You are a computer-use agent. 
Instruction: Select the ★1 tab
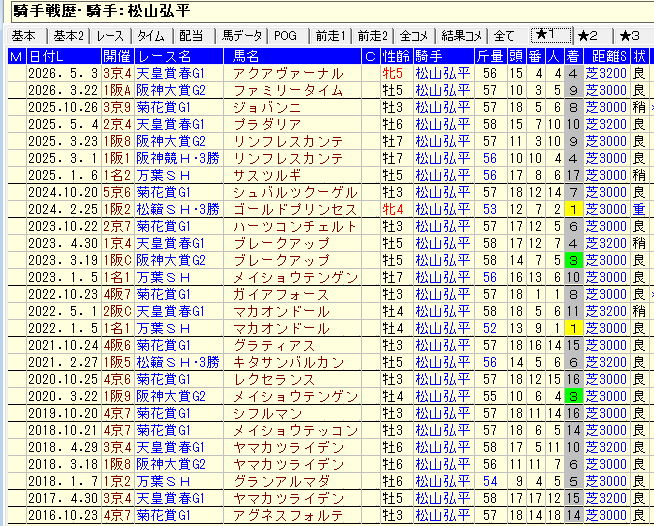pyautogui.click(x=551, y=35)
